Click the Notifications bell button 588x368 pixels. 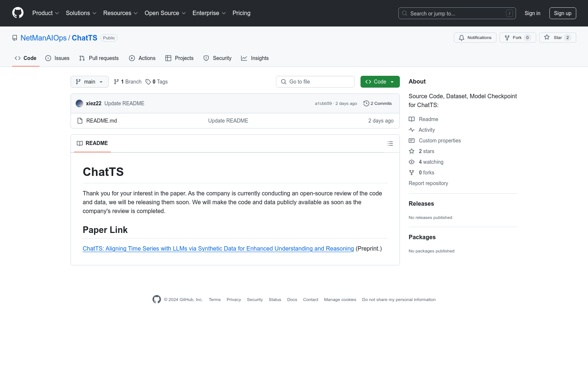(x=475, y=38)
